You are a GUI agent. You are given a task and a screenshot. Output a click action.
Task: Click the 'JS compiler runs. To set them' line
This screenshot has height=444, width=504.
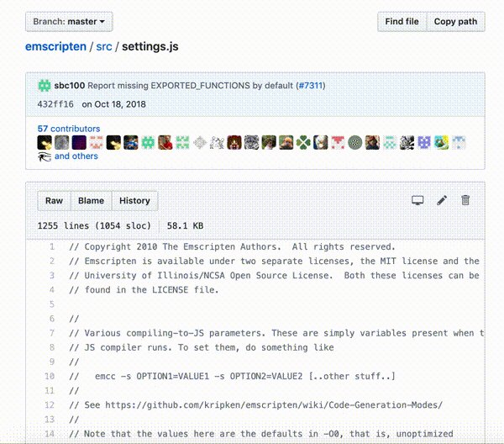[202, 347]
